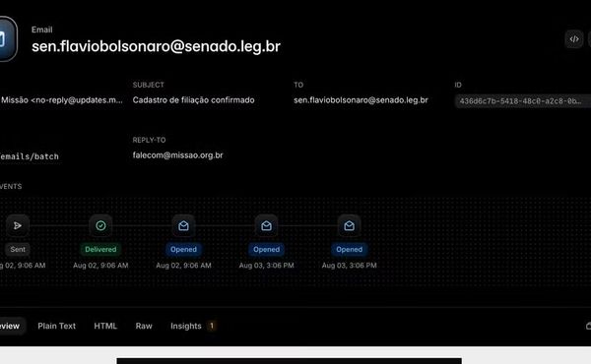Click the Aug 02, 9:06 AM Delivered timestamp

[x=100, y=266]
